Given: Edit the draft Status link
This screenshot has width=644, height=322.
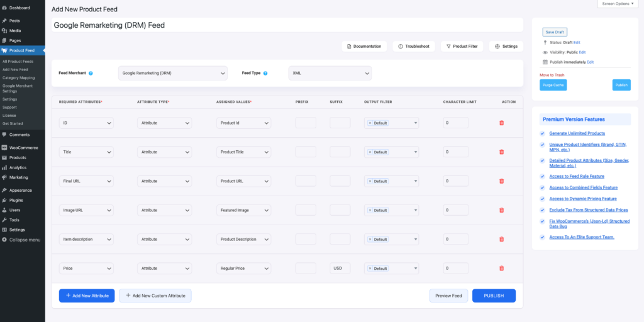Looking at the screenshot, I should (577, 42).
